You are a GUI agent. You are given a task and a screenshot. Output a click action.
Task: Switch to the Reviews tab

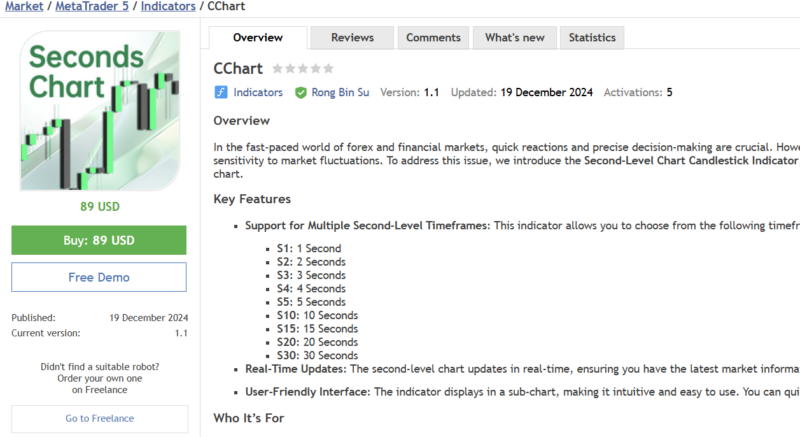click(x=352, y=38)
